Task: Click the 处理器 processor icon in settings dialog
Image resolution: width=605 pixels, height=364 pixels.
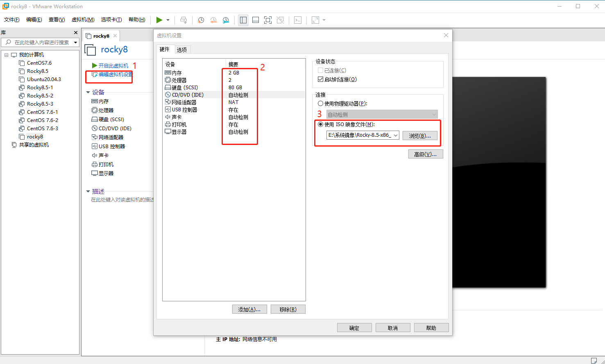Action: [168, 80]
